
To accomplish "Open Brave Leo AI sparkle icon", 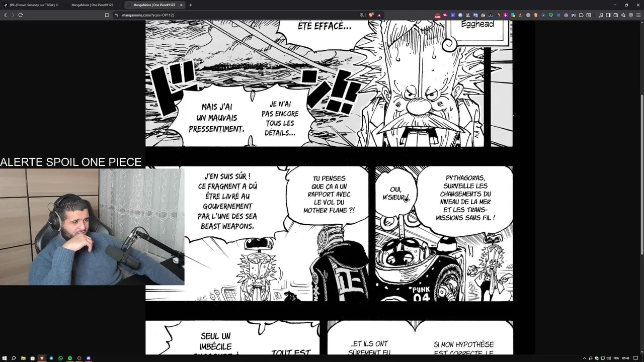I will 623,15.
